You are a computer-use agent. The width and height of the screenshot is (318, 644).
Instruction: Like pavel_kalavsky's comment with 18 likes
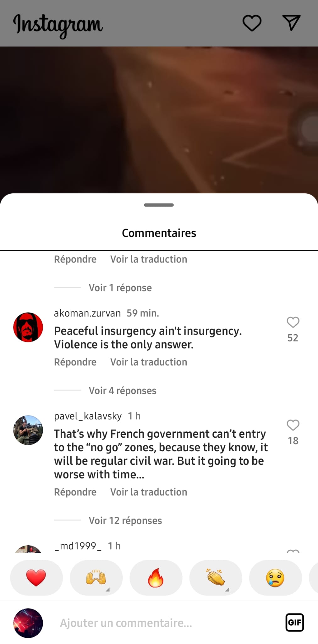pos(293,425)
